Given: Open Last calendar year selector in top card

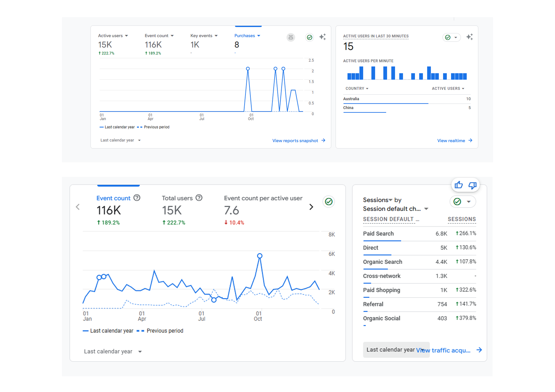Looking at the screenshot, I should pyautogui.click(x=120, y=140).
